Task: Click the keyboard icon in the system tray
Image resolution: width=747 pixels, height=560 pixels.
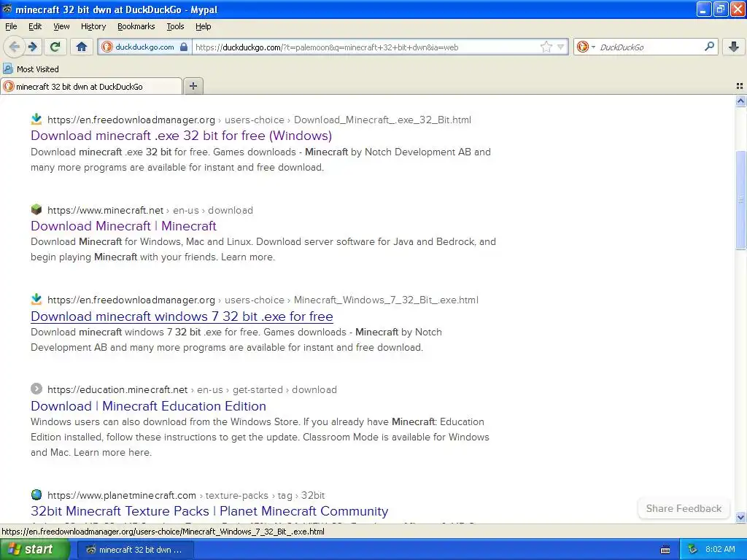Action: [665, 550]
